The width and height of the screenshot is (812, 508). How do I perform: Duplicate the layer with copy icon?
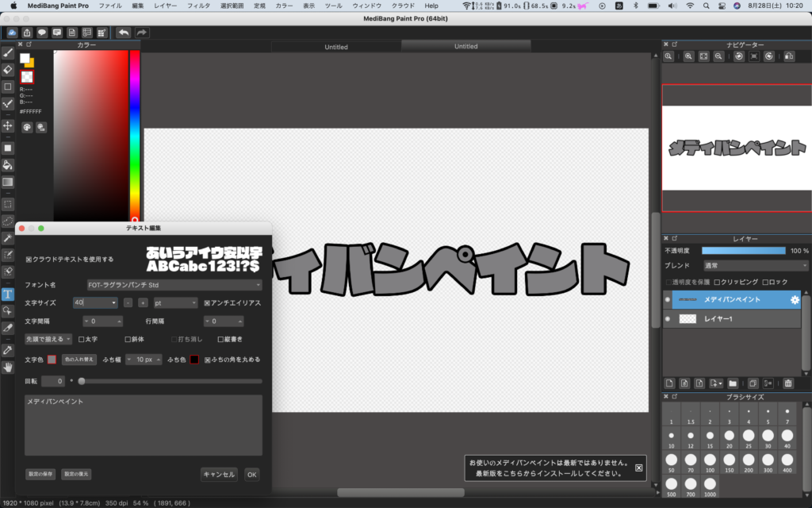tap(753, 383)
